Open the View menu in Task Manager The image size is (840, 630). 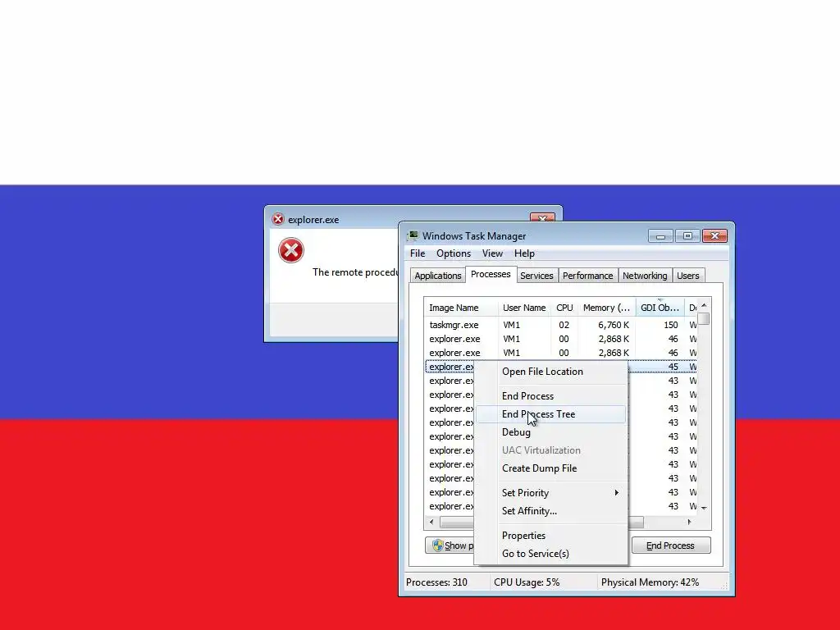coord(492,253)
